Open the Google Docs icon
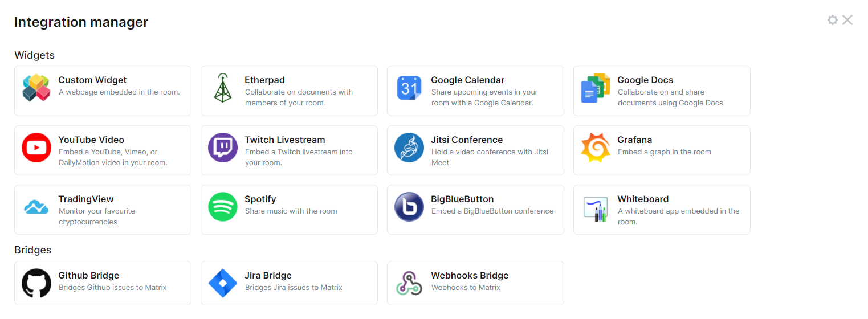 596,88
